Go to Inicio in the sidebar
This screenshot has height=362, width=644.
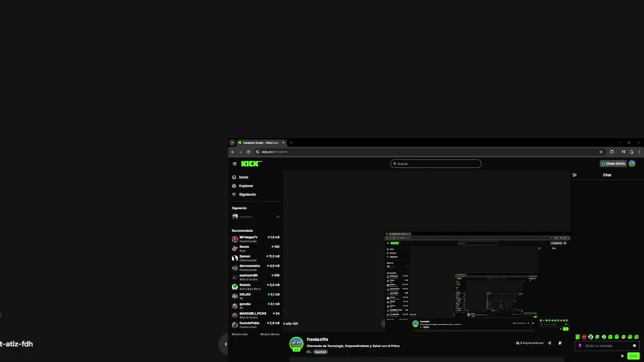tap(240, 177)
